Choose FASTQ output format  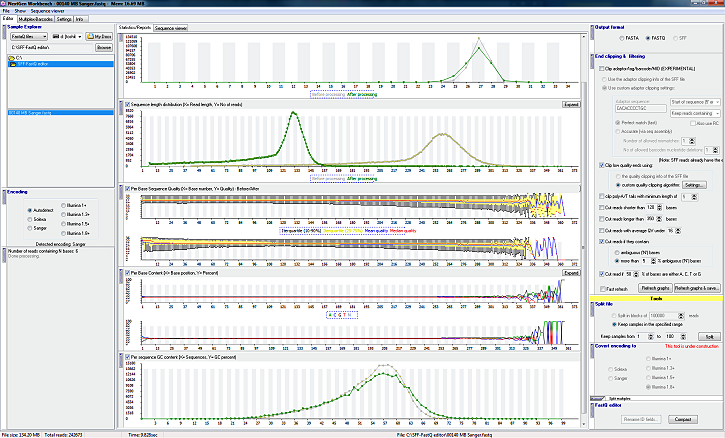(x=648, y=38)
